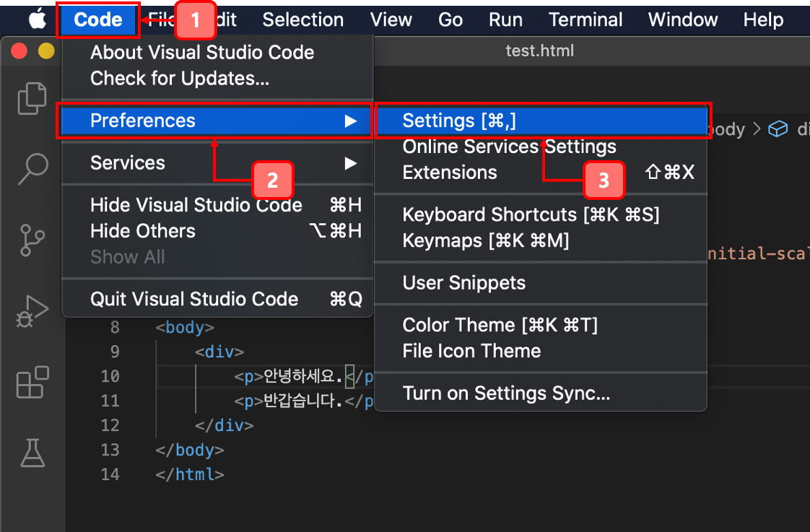The image size is (810, 532).
Task: Select Check for Updates…
Action: (217, 79)
